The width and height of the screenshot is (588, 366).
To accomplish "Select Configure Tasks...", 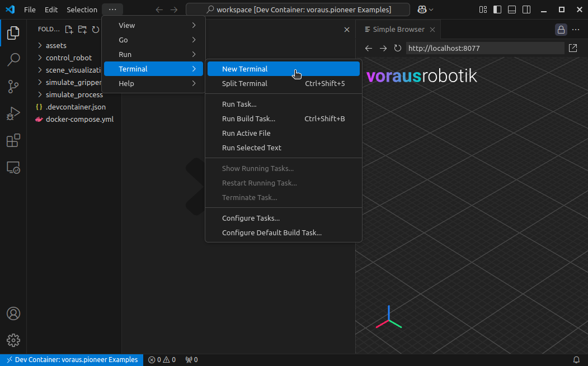I will [284, 218].
